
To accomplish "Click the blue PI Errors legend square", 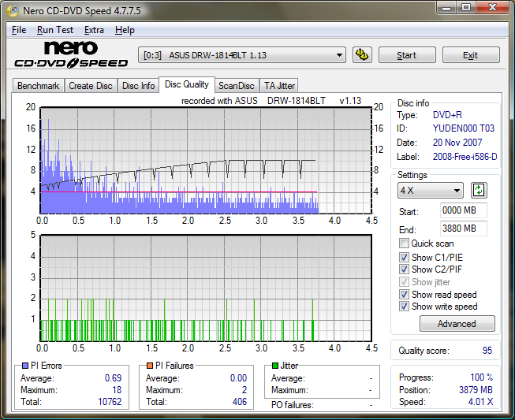I will click(x=24, y=366).
